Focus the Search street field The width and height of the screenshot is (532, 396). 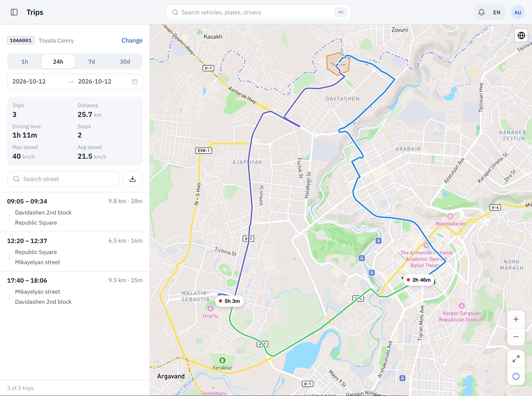coord(63,179)
